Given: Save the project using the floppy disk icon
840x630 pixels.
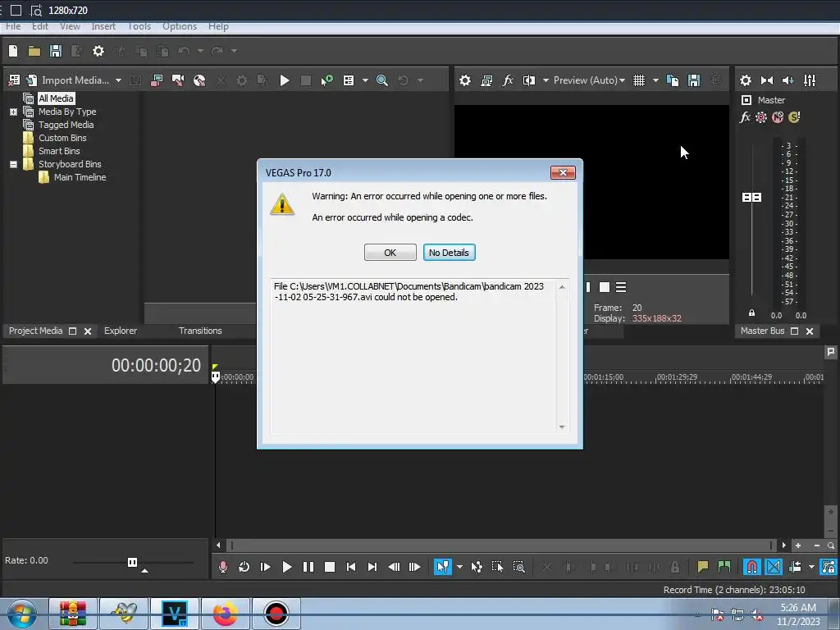Looking at the screenshot, I should pyautogui.click(x=56, y=51).
